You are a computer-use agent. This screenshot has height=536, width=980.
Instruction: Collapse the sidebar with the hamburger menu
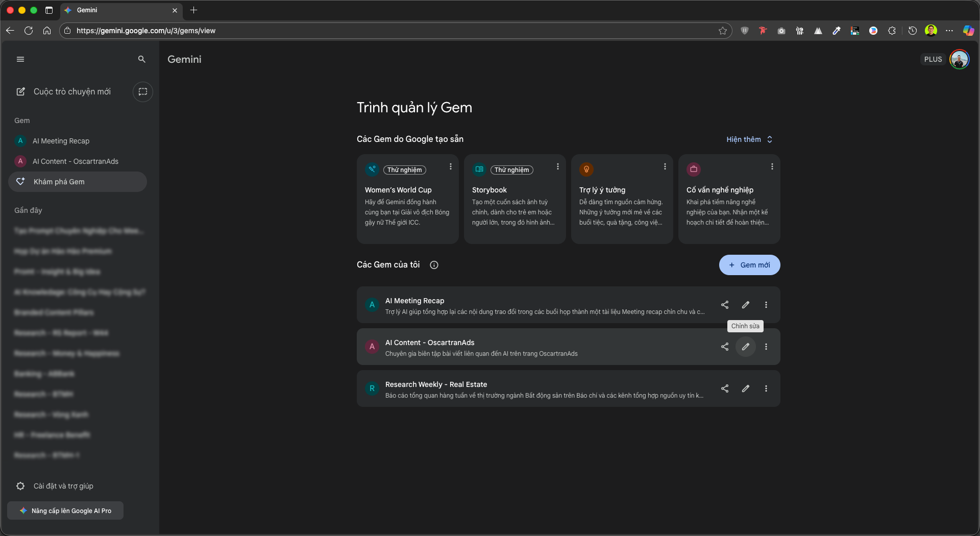(x=20, y=59)
